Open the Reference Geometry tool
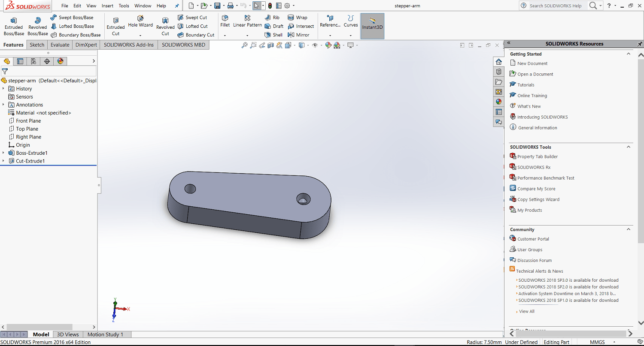The height and width of the screenshot is (346, 644). pyautogui.click(x=330, y=21)
